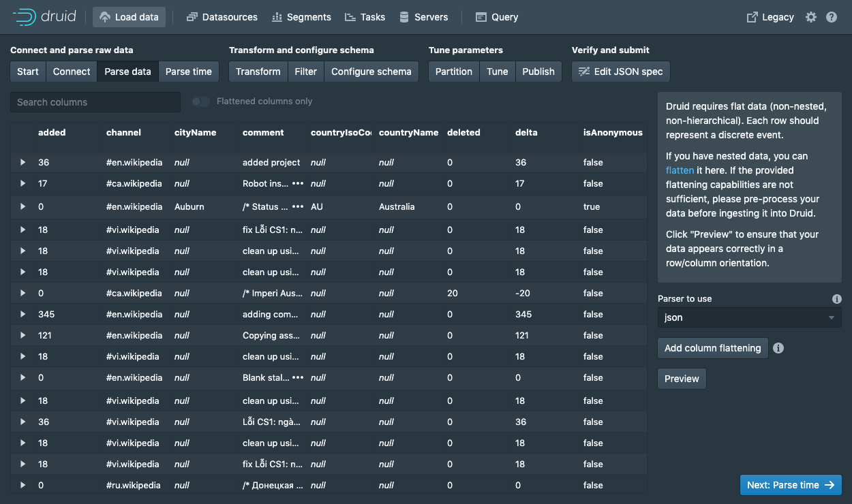Screen dimensions: 852x504
Task: Click the countryName column header
Action: 408,133
